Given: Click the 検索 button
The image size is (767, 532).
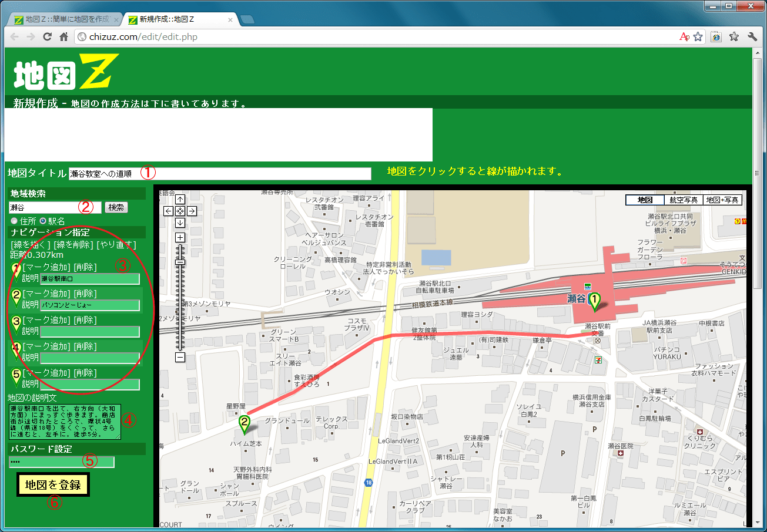Looking at the screenshot, I should (x=116, y=207).
